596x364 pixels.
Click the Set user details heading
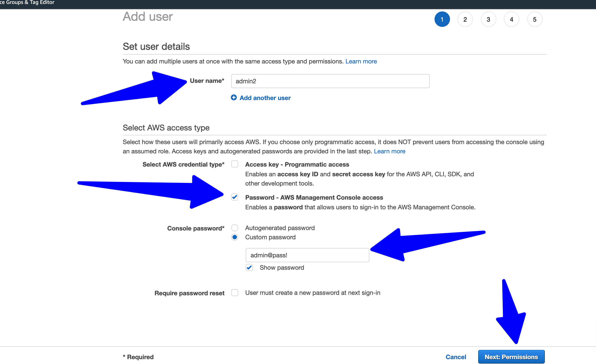tap(156, 46)
